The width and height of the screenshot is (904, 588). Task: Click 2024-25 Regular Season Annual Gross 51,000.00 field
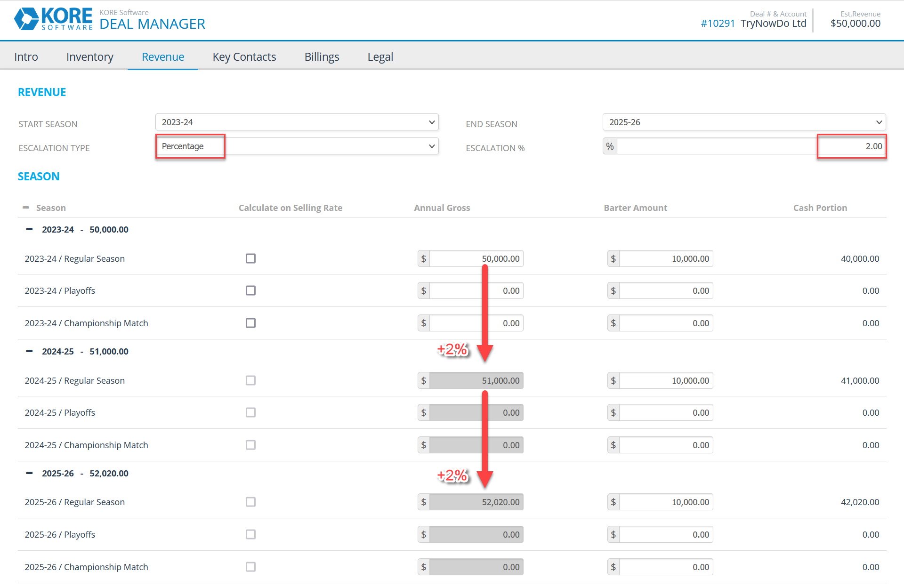[476, 380]
